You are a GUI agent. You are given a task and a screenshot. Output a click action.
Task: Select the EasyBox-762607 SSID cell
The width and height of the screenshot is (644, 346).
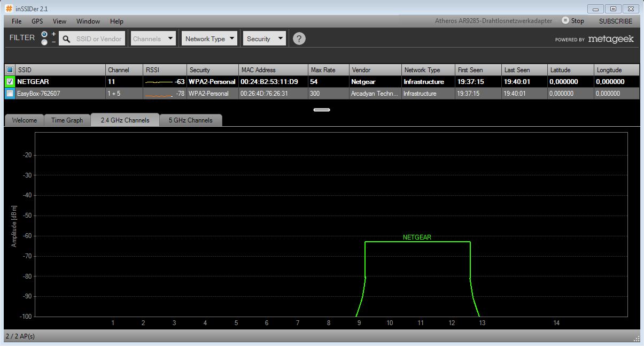(x=60, y=94)
